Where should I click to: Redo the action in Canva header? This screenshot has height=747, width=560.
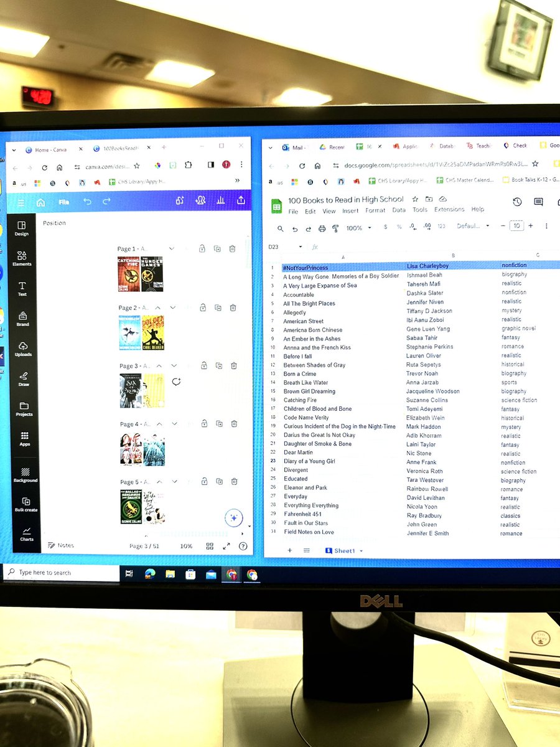[106, 202]
